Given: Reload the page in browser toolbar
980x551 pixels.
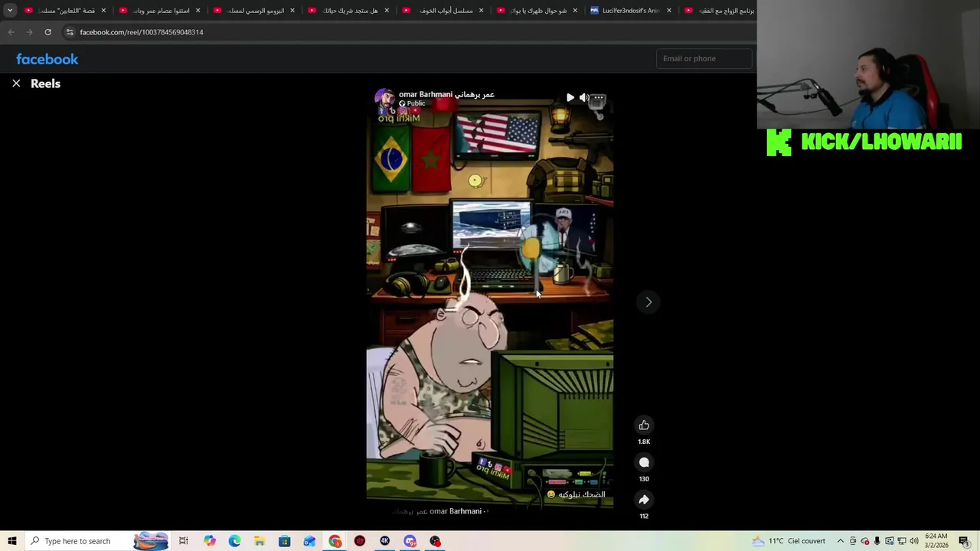Looking at the screenshot, I should coord(47,32).
